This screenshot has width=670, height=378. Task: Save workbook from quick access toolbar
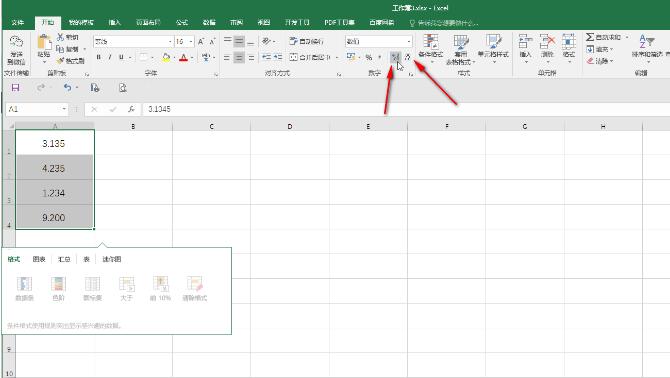click(15, 88)
